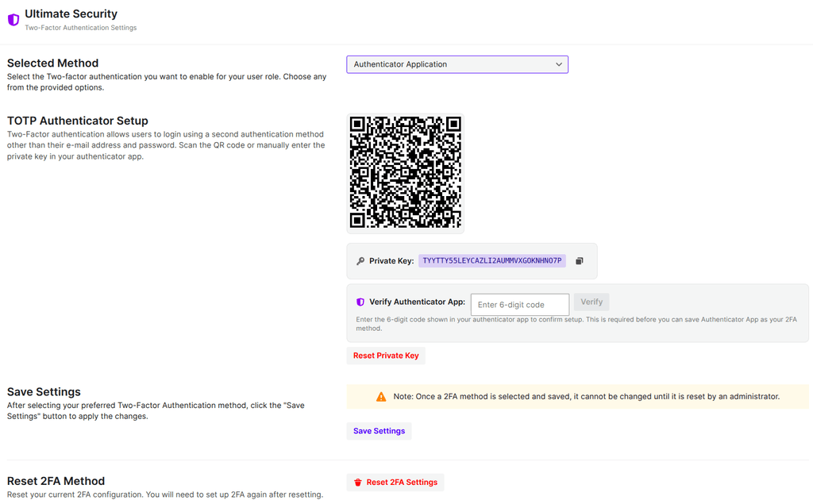Copy the private key with the copy icon
Viewport: 813px width, 504px height.
(x=579, y=261)
